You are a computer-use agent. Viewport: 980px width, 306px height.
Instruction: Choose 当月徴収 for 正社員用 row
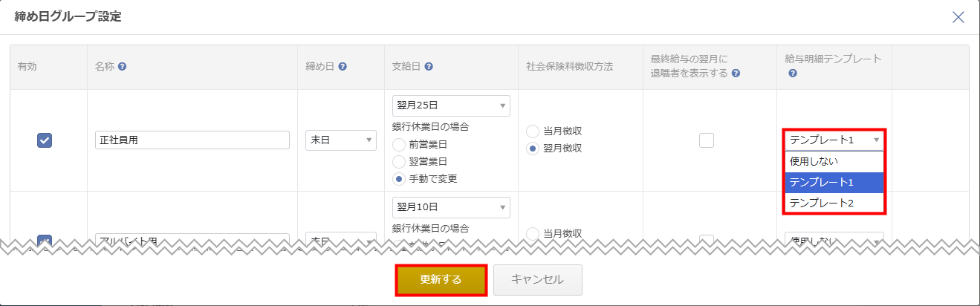coord(533,131)
